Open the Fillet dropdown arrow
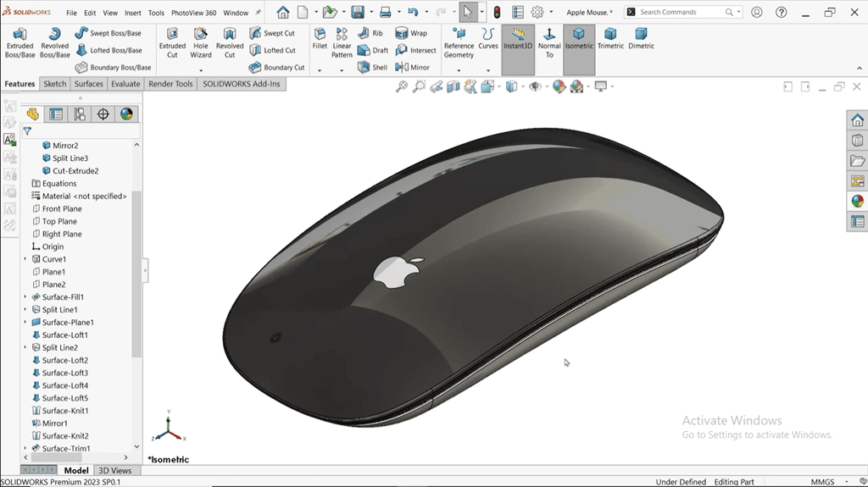This screenshot has width=868, height=487. (320, 70)
